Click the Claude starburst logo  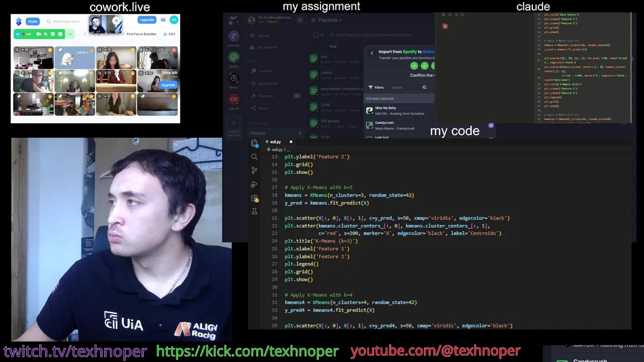pos(445,26)
